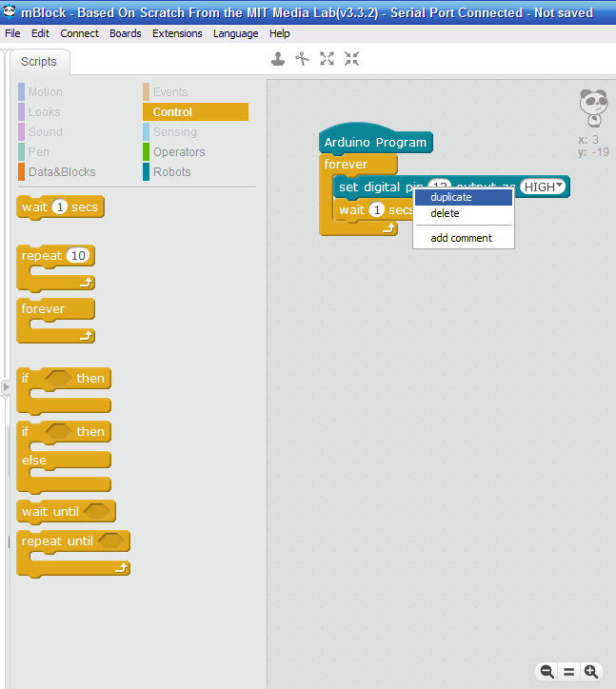Screen dimensions: 616x689
Task: Click the wait 1 secs script block
Action: pos(375,210)
